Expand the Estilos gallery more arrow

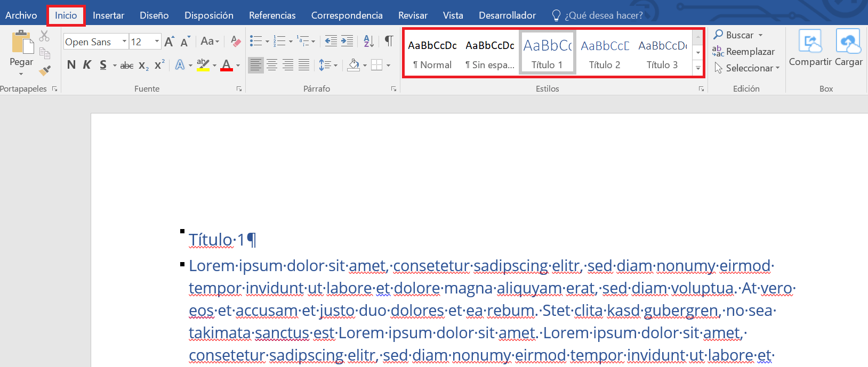[697, 68]
